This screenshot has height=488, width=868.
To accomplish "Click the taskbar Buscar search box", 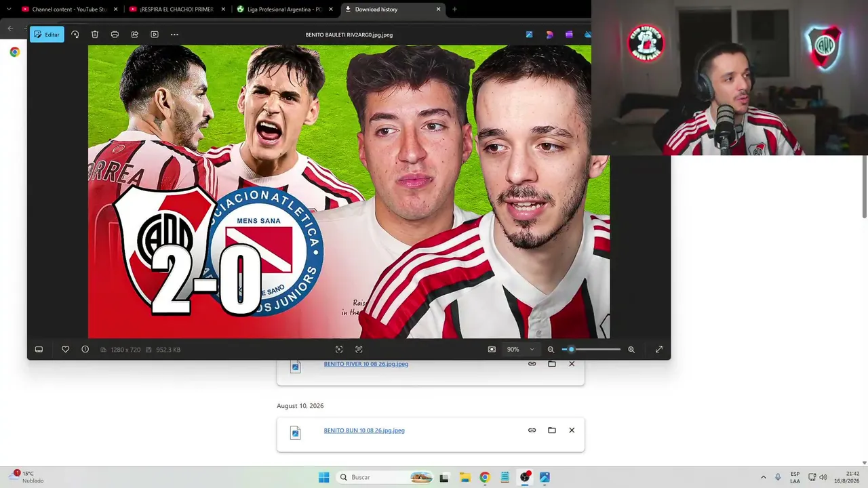I will (x=385, y=477).
